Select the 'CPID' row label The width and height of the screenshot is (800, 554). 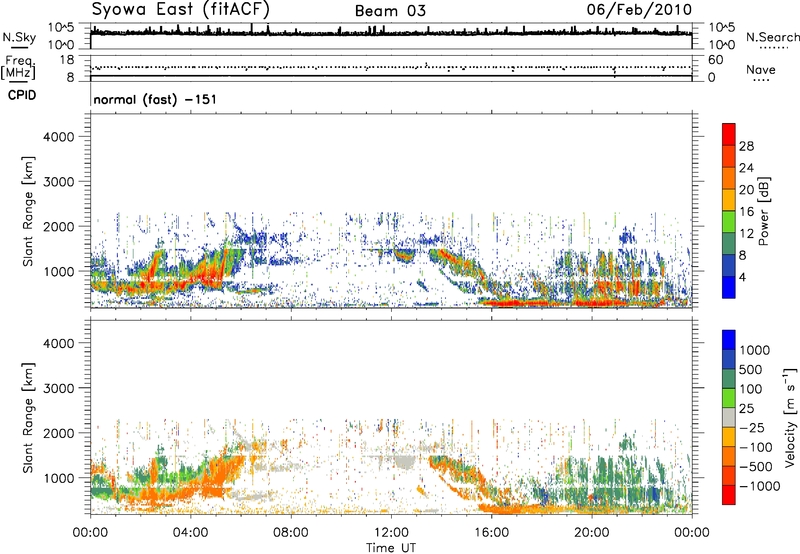22,95
